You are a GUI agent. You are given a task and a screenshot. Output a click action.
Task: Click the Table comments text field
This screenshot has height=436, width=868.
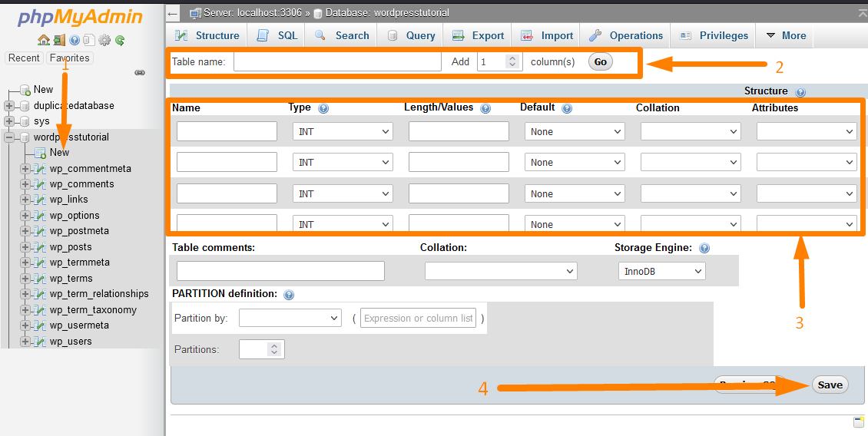click(x=280, y=271)
